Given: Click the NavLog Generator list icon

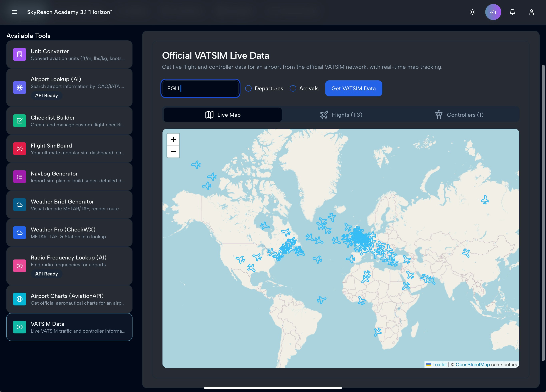Looking at the screenshot, I should coord(20,177).
